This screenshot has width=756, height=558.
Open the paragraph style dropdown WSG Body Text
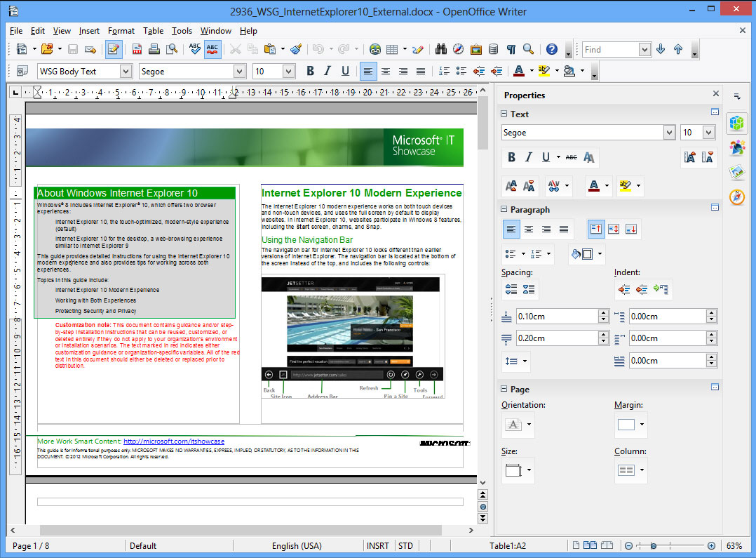pyautogui.click(x=126, y=72)
